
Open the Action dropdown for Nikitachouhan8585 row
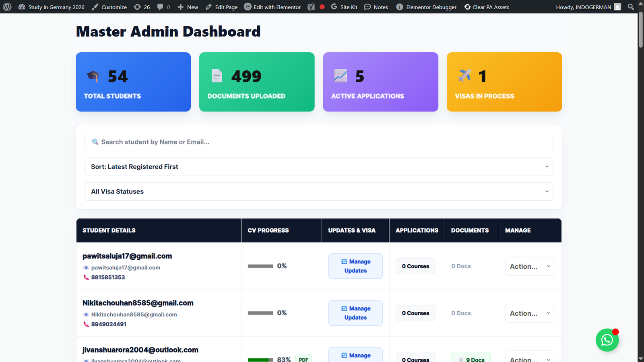tap(530, 313)
